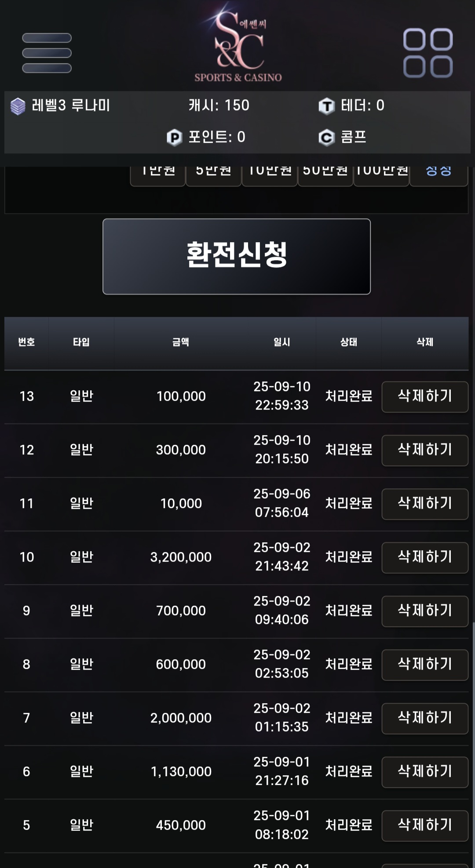Select the 50만원 amount button
Viewport: 475px width, 868px height.
tap(325, 176)
